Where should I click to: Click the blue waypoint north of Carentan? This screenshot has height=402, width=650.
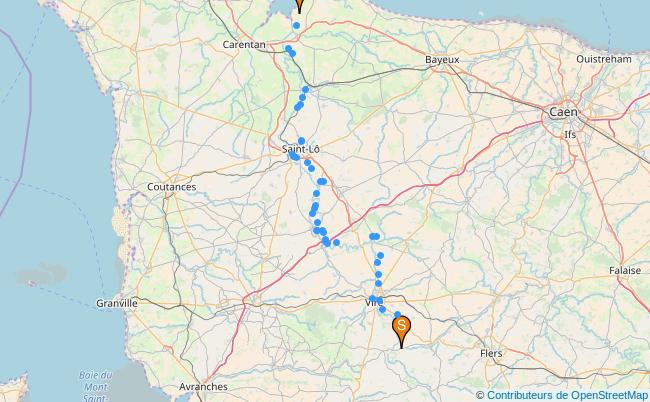(296, 26)
